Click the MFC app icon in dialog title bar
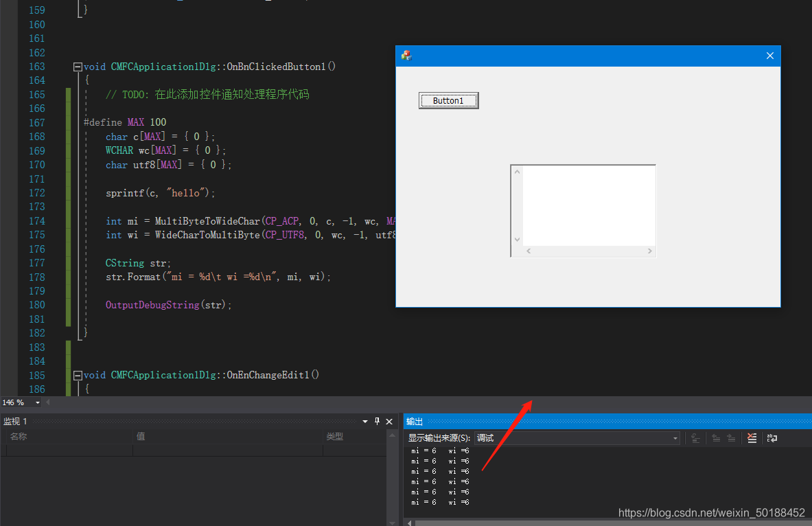812x526 pixels. coord(406,56)
